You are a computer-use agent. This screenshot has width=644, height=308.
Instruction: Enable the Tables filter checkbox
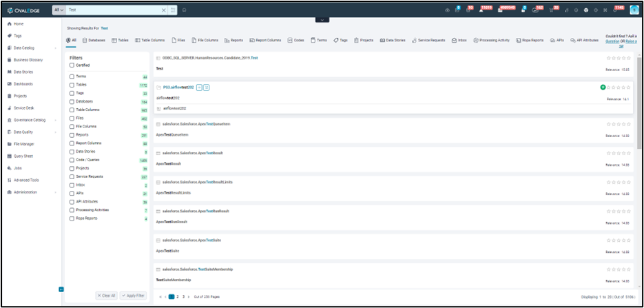pyautogui.click(x=72, y=85)
